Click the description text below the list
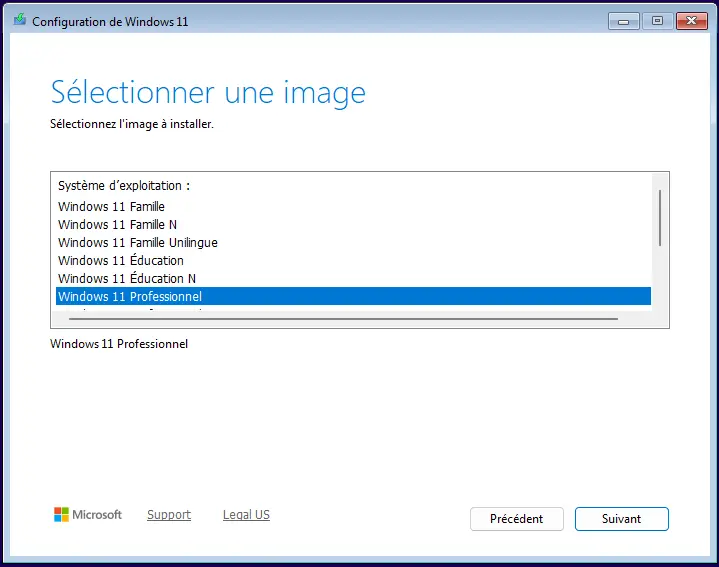 pyautogui.click(x=119, y=344)
